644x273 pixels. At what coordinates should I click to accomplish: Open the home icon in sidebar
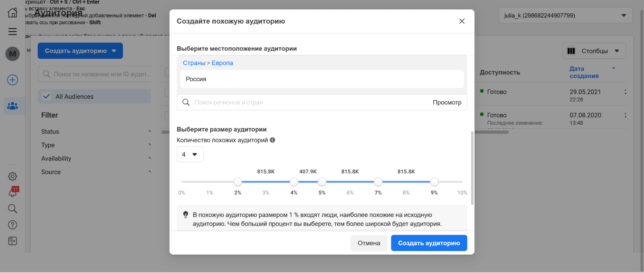pos(13,13)
